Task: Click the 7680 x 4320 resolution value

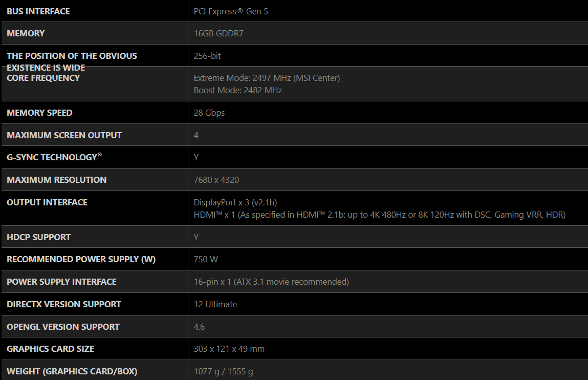Action: [x=216, y=180]
